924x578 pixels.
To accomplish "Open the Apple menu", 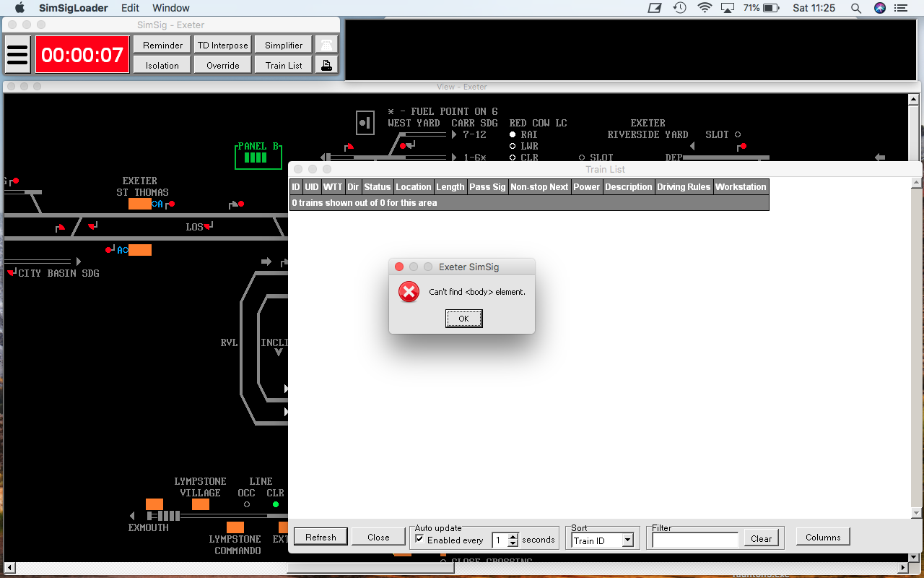I will click(x=20, y=8).
